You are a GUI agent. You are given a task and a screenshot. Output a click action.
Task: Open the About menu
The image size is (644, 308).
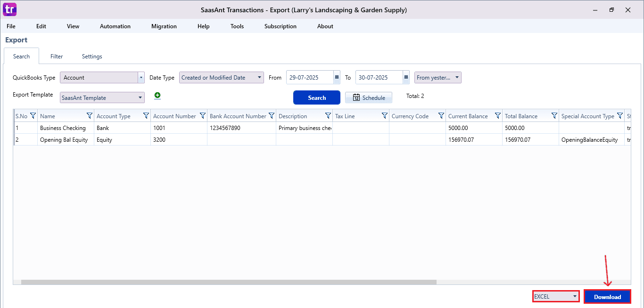pyautogui.click(x=325, y=26)
